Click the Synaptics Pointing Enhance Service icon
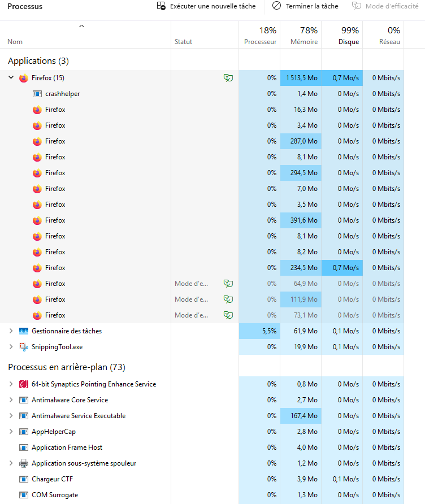Screen dimensions: 425x504 pyautogui.click(x=24, y=384)
